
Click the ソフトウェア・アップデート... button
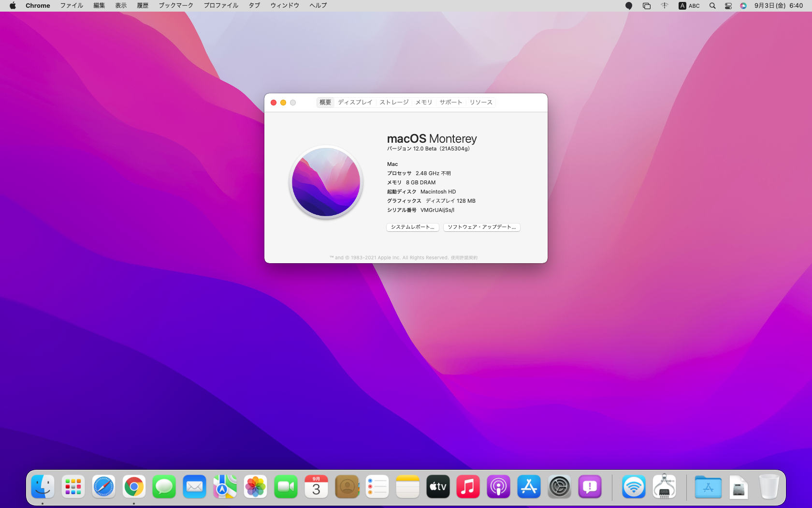tap(481, 227)
